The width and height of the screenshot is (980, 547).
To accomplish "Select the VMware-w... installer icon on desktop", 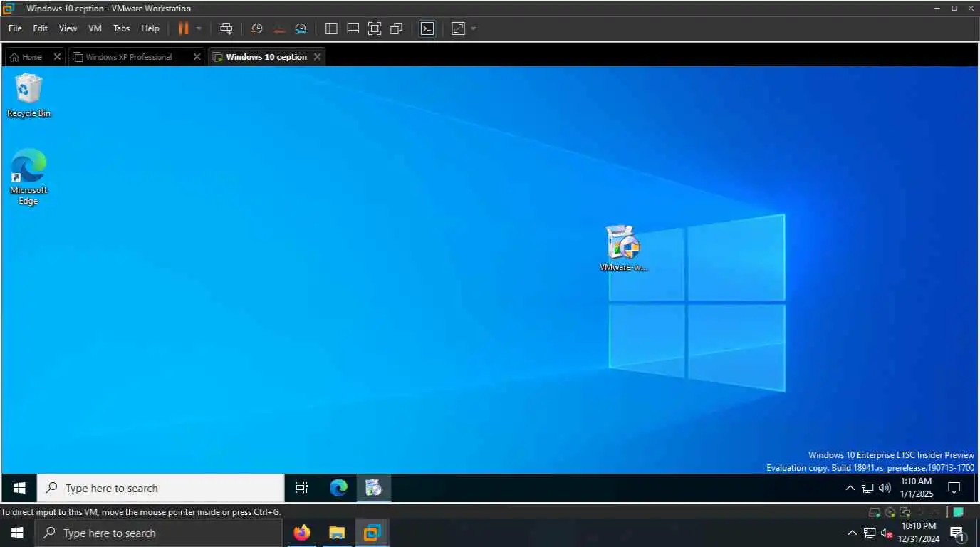I will [624, 249].
